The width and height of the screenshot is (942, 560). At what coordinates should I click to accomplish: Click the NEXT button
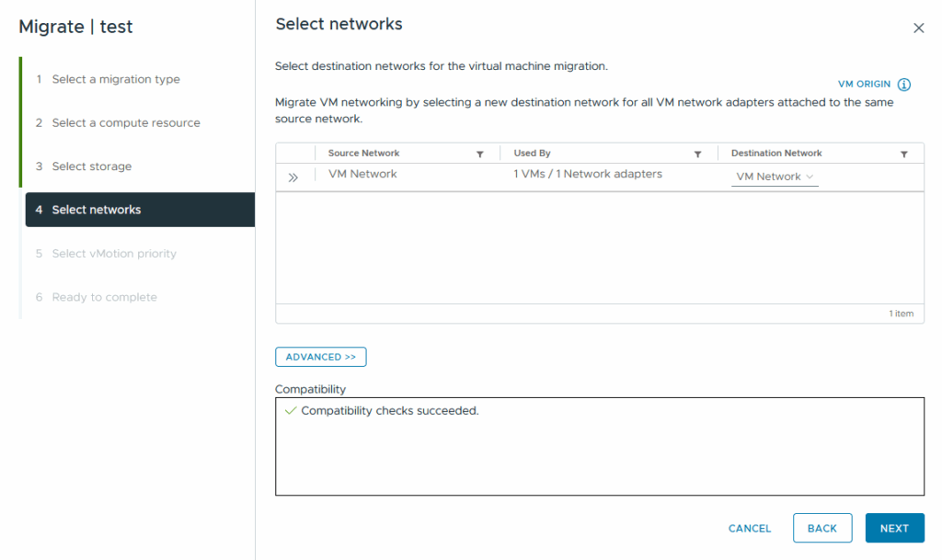click(894, 528)
